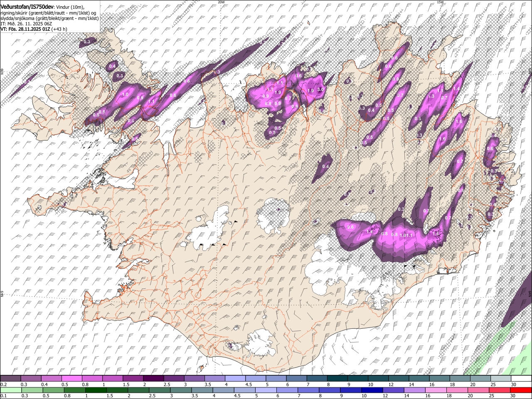Select the bright pink snow swatch between 0.5 and 0.8
532x399 pixels.
(x=71, y=379)
